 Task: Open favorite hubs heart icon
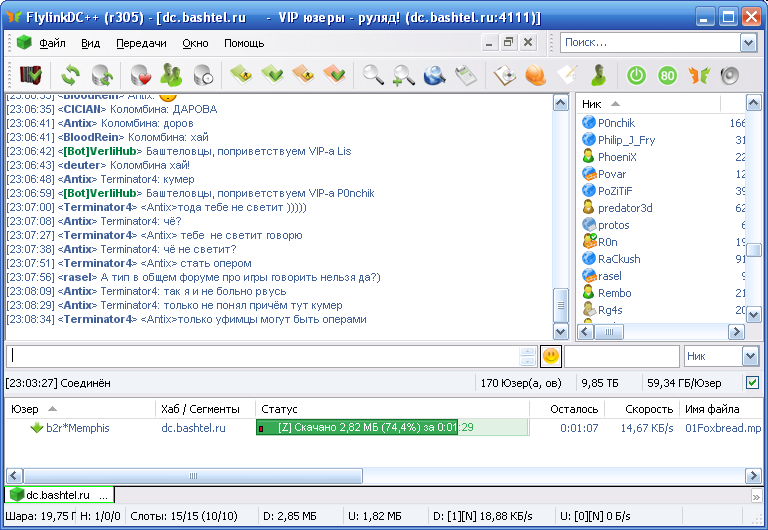(x=139, y=75)
